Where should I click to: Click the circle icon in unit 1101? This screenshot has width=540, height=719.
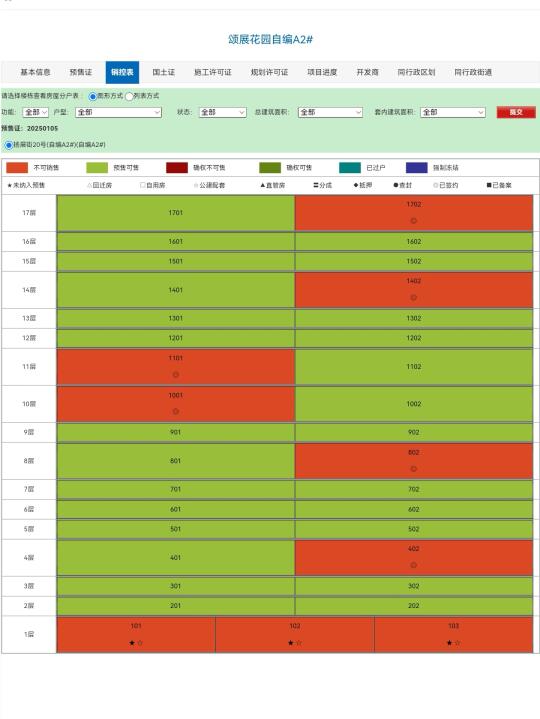pos(176,375)
